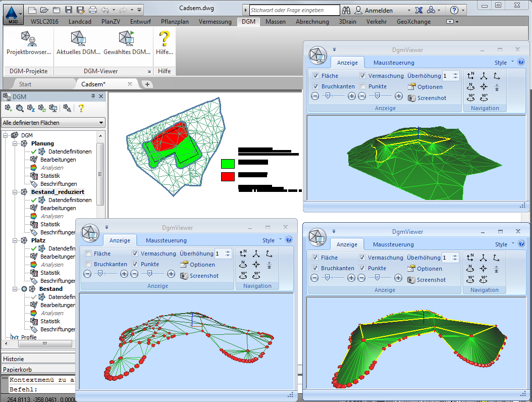The image size is (532, 402).
Task: Open Maussteuerung tab in bottom-right DgmViewer
Action: tap(393, 244)
